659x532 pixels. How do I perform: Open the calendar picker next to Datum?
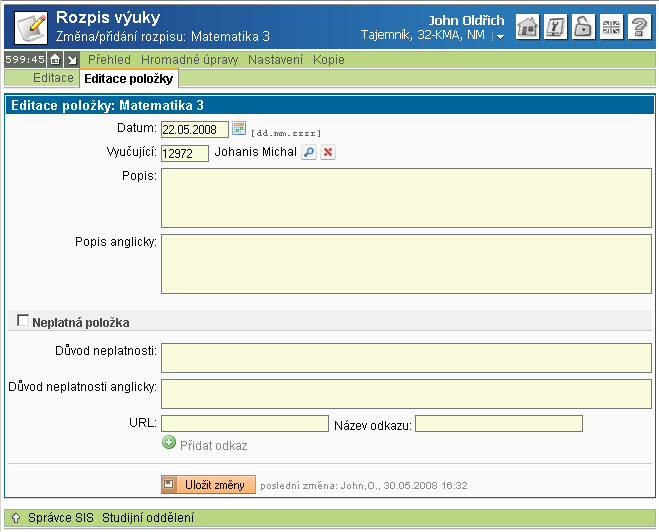tap(239, 128)
